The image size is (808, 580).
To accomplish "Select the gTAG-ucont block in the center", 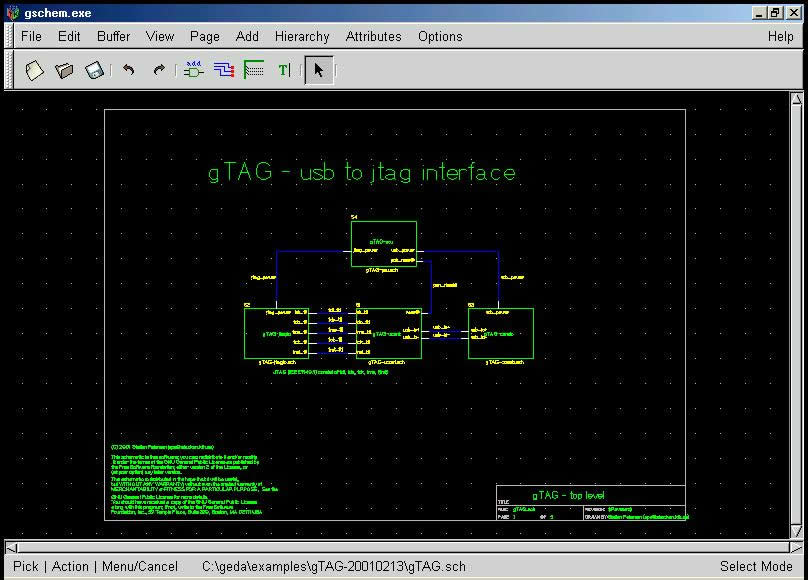I will click(x=389, y=333).
